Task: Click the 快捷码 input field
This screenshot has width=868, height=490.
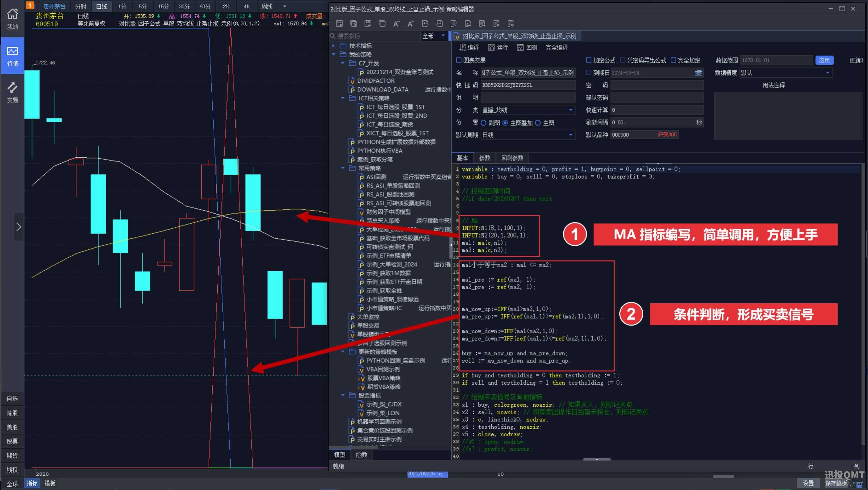Action: 528,85
